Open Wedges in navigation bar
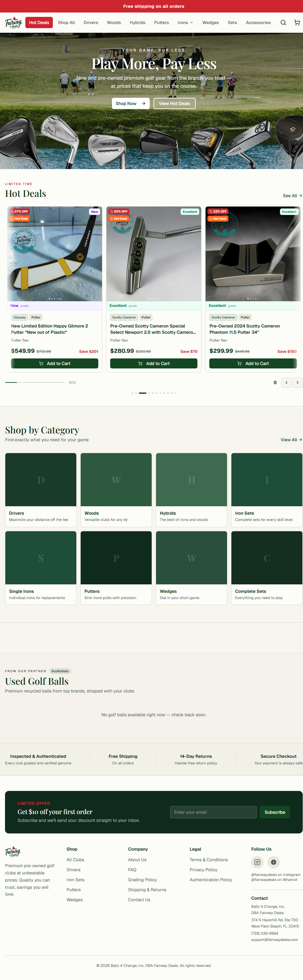Screen dimensions: 303x980 pos(210,23)
